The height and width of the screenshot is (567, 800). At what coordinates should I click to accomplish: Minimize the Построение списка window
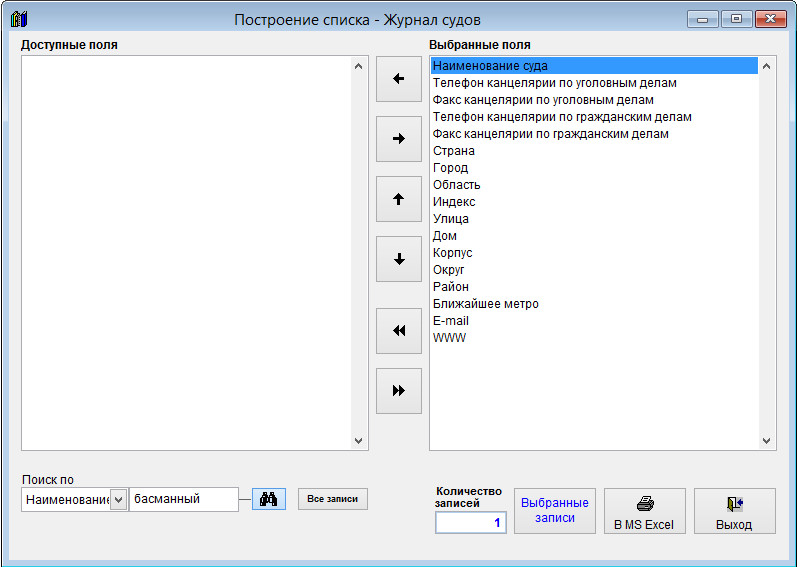tap(703, 19)
